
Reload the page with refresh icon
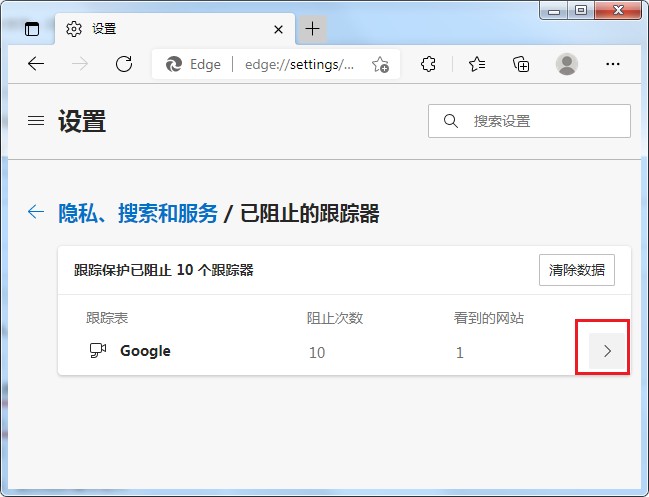pyautogui.click(x=124, y=64)
